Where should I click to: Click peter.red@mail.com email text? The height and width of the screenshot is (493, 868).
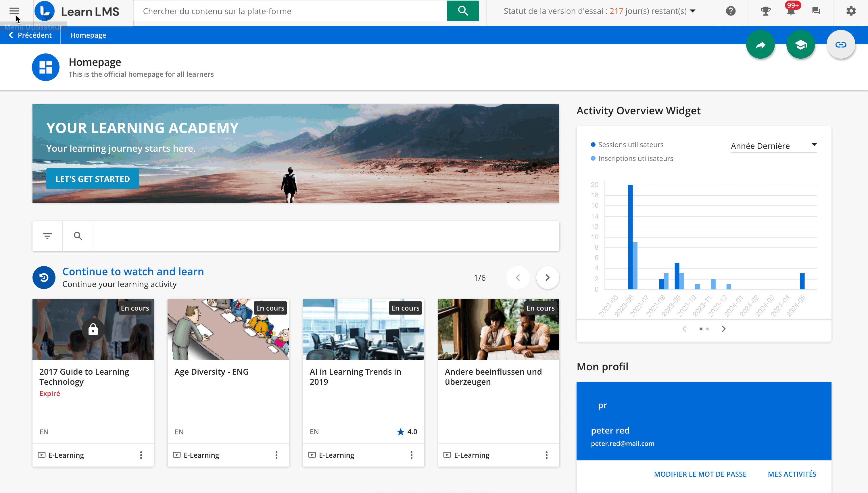pos(623,444)
